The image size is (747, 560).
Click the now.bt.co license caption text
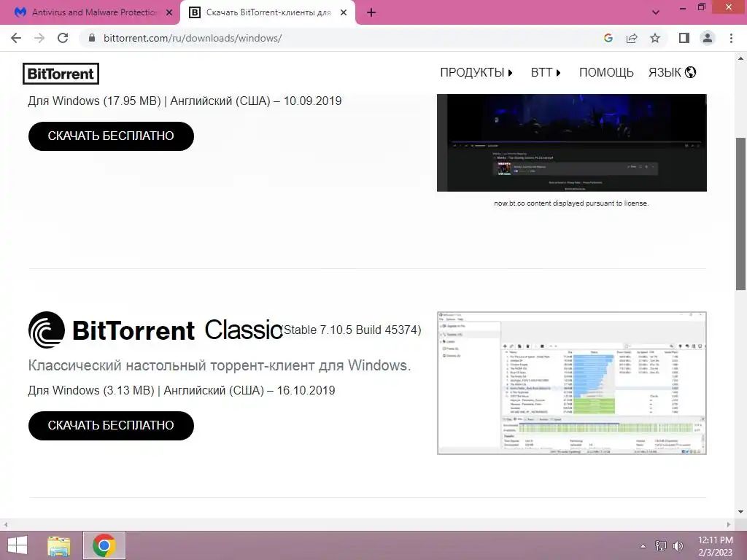tap(571, 203)
